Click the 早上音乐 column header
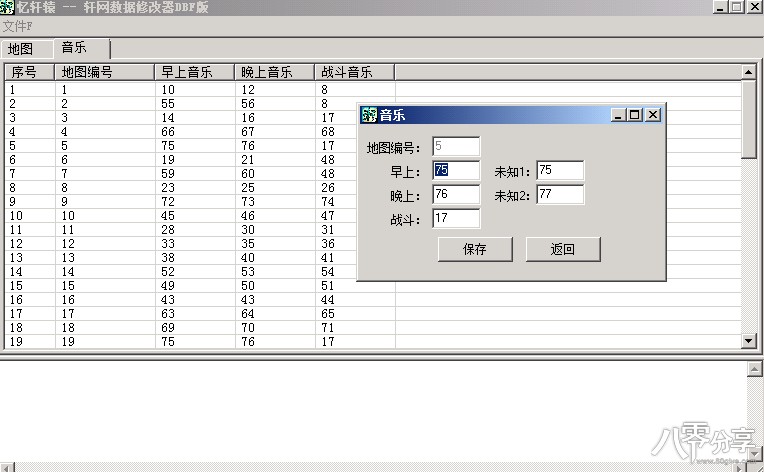 [195, 72]
